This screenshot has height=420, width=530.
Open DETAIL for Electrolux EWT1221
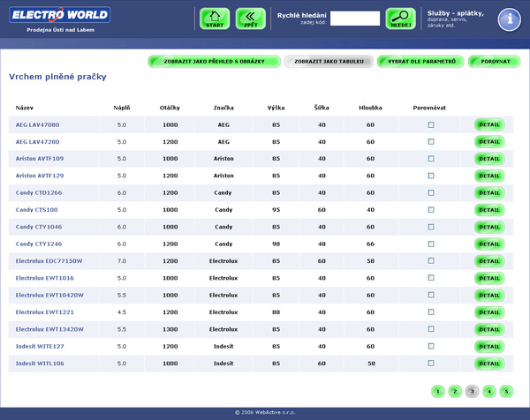[489, 312]
